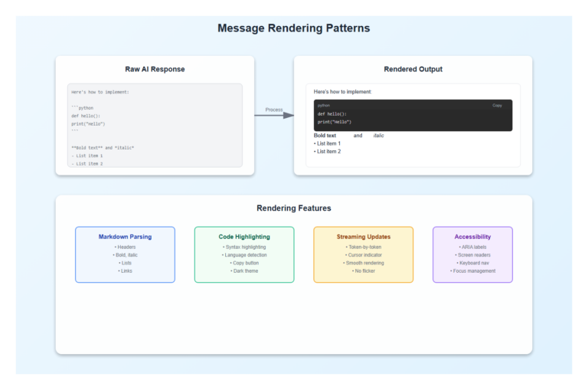Click the Raw AI Response heading

point(155,69)
